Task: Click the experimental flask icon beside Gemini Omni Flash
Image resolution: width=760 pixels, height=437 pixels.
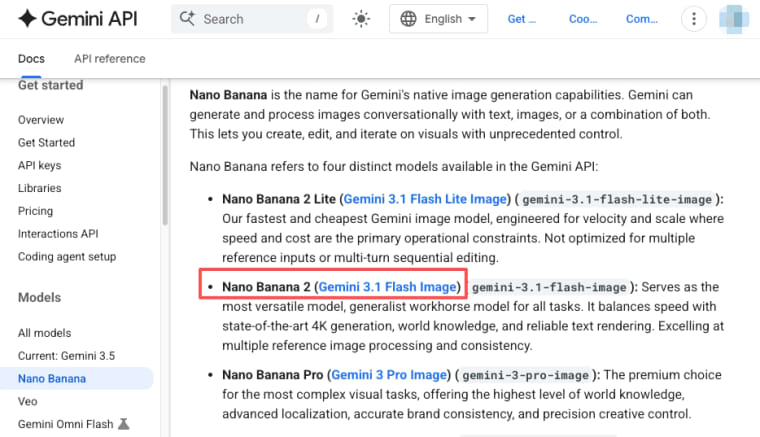Action: pos(124,424)
